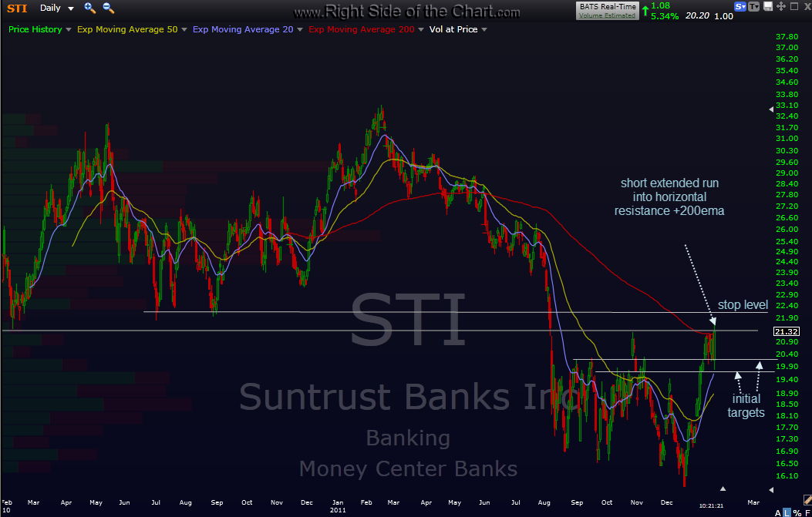Image resolution: width=812 pixels, height=517 pixels.
Task: Click the zoom in magnifier icon
Action: click(89, 8)
